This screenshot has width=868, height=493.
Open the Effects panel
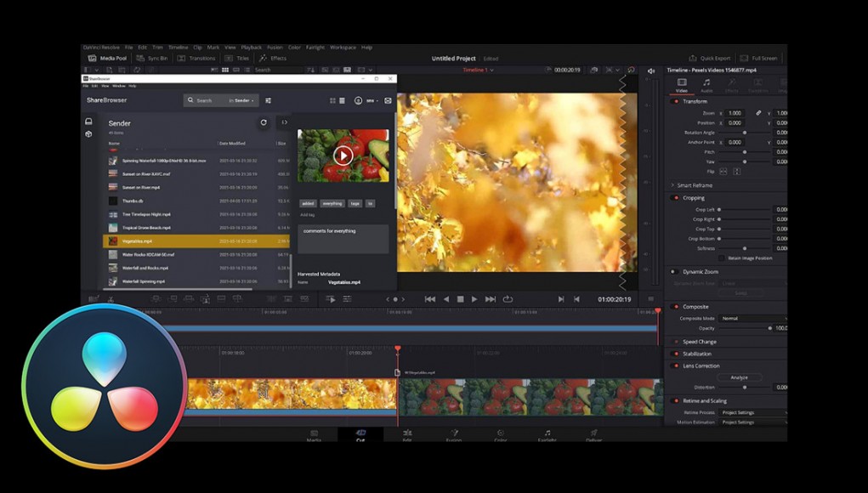pos(273,58)
